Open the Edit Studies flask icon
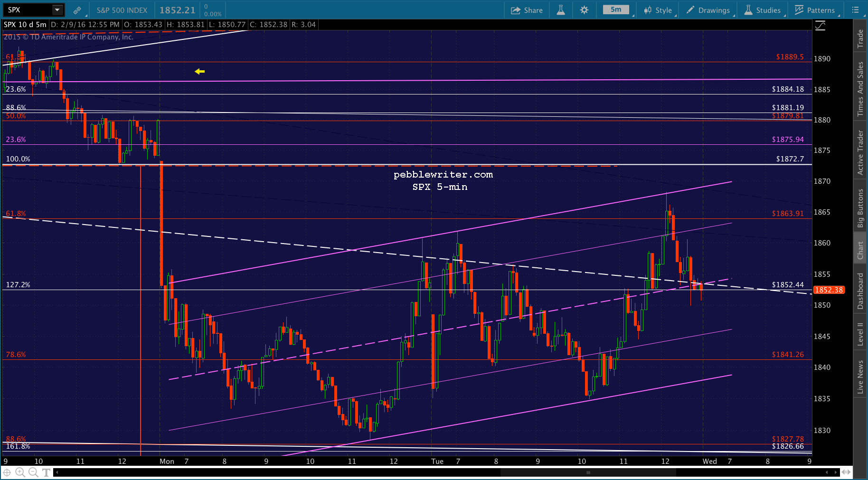 pos(561,10)
